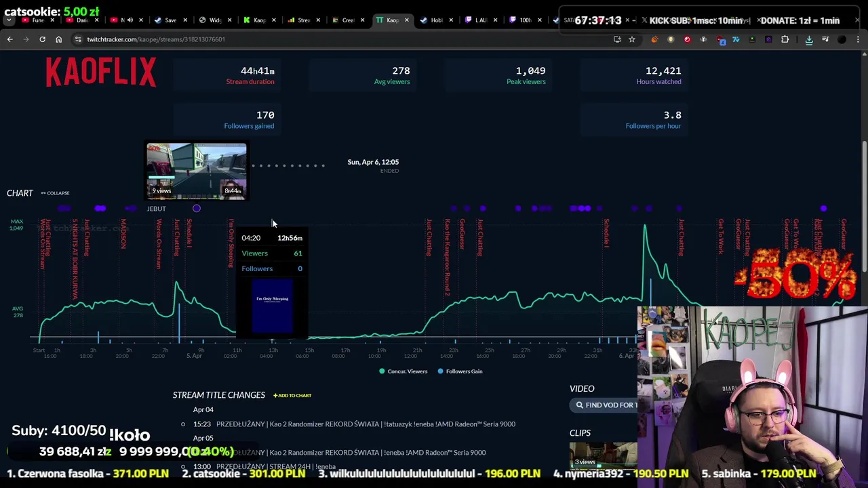Mute the YouTube tab via its speaker icon
Screen dimensions: 868x488
130,20
